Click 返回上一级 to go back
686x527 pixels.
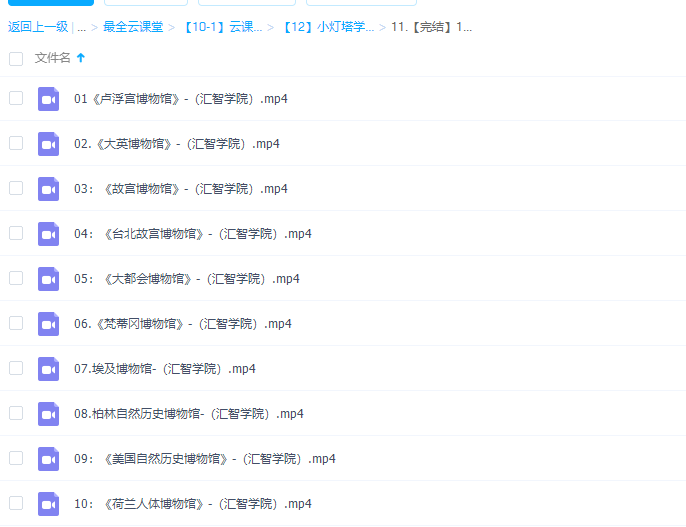[x=38, y=27]
